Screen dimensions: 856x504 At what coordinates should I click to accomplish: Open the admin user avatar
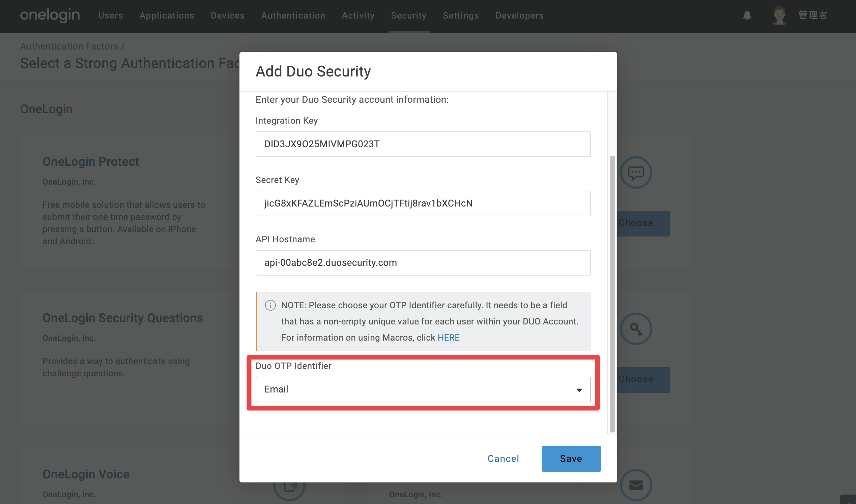(x=779, y=15)
